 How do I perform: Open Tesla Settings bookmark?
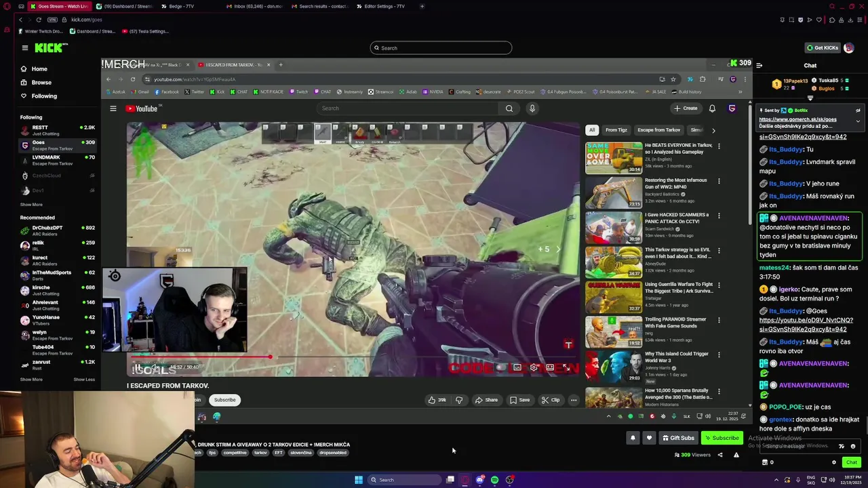(145, 31)
